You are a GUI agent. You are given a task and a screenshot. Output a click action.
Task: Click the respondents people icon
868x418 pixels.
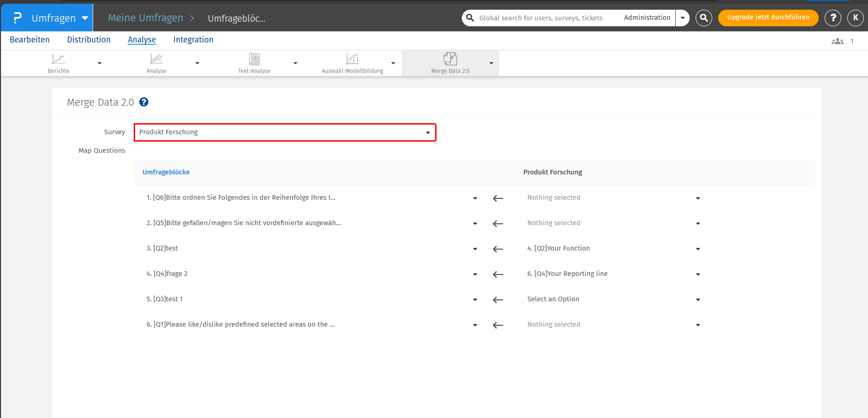[837, 41]
